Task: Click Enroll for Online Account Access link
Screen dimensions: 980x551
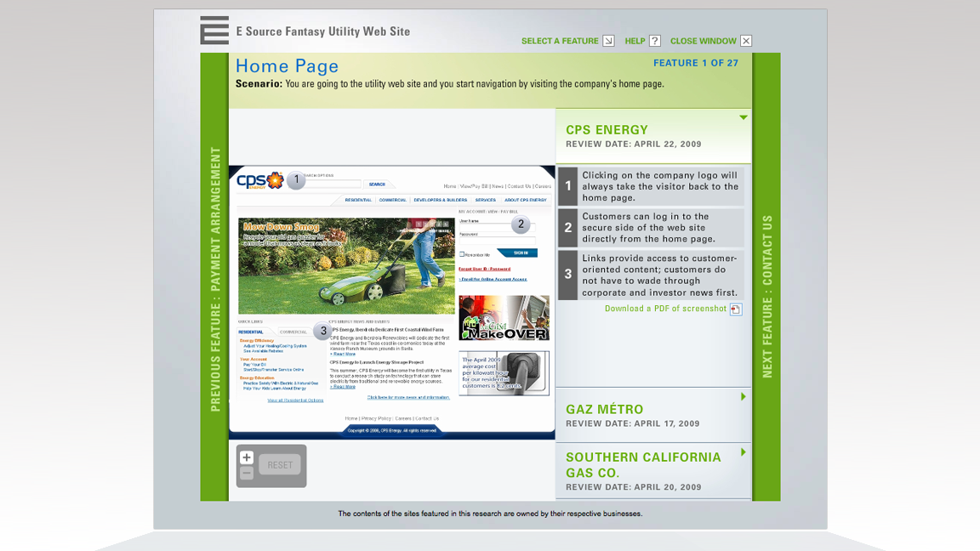Action: 493,279
